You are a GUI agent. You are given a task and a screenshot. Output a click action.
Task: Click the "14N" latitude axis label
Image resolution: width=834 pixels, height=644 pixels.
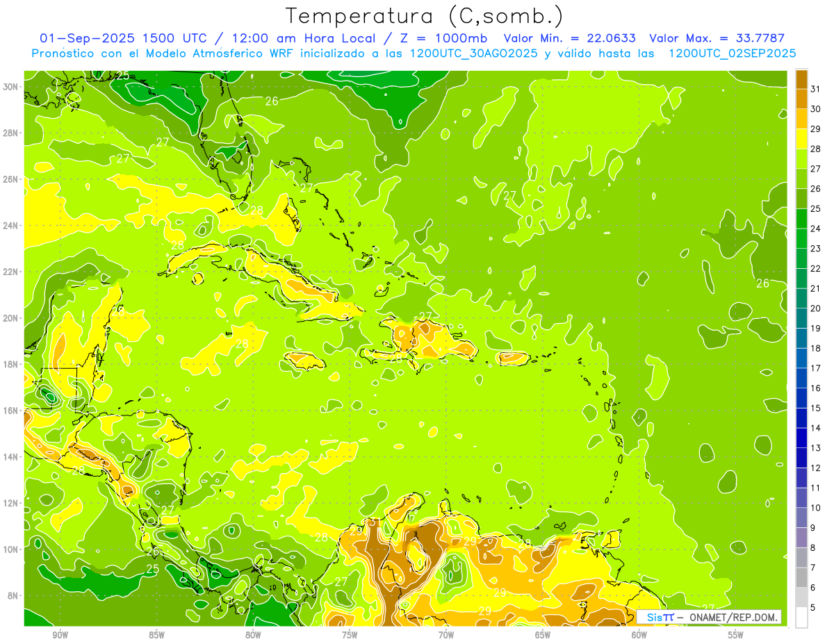tap(11, 456)
